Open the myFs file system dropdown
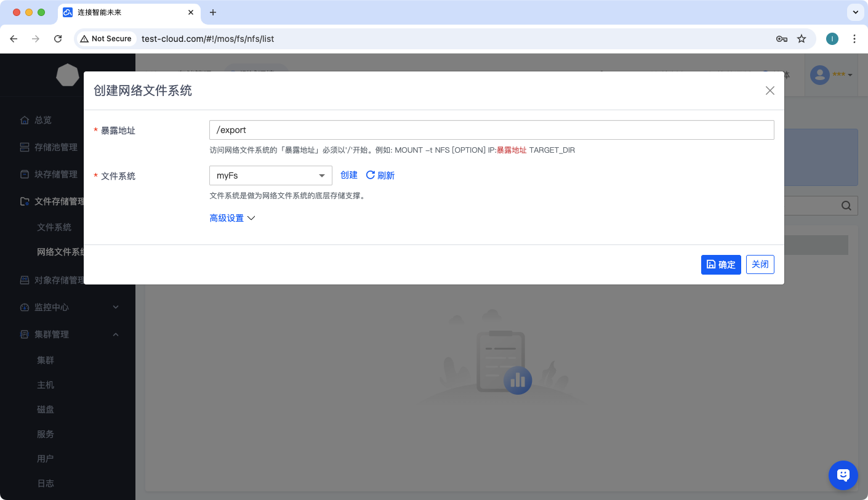This screenshot has height=500, width=868. point(270,175)
